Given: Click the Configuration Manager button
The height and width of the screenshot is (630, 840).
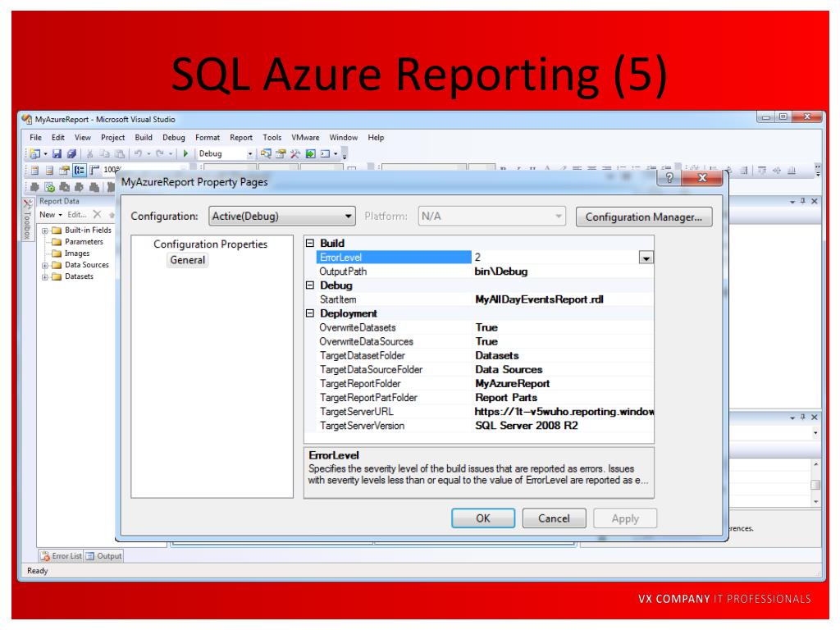Looking at the screenshot, I should pyautogui.click(x=644, y=217).
